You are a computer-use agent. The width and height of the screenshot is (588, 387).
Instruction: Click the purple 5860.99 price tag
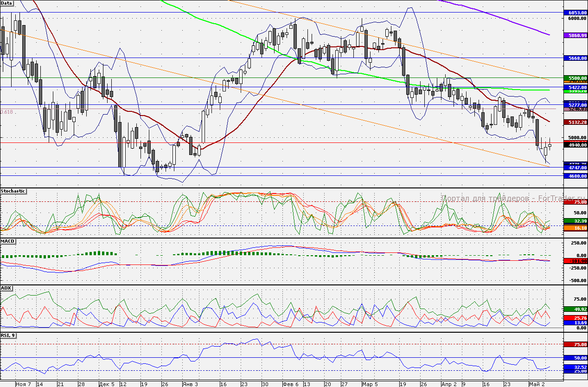click(x=575, y=35)
